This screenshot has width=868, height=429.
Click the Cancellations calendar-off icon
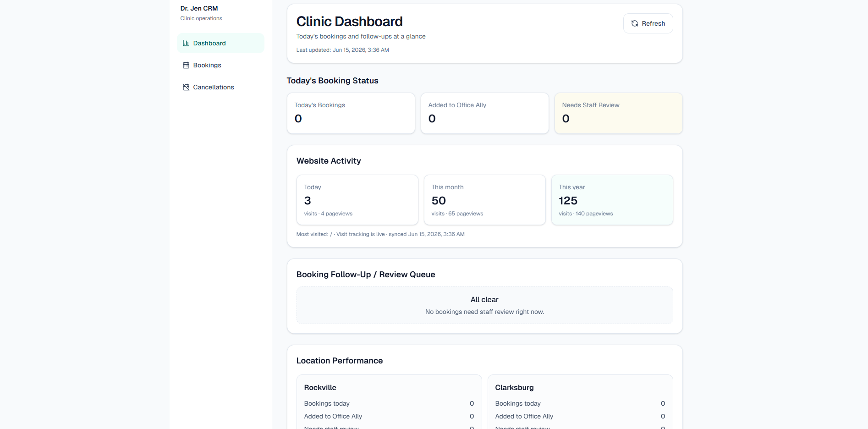(186, 87)
